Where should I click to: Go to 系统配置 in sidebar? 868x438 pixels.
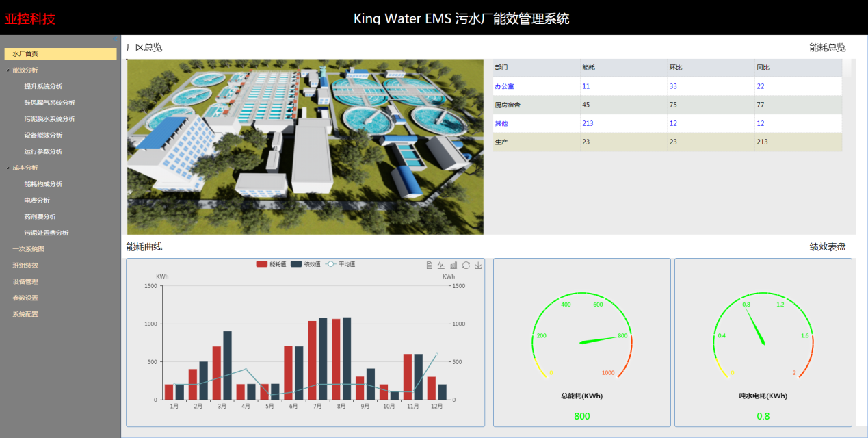click(25, 315)
